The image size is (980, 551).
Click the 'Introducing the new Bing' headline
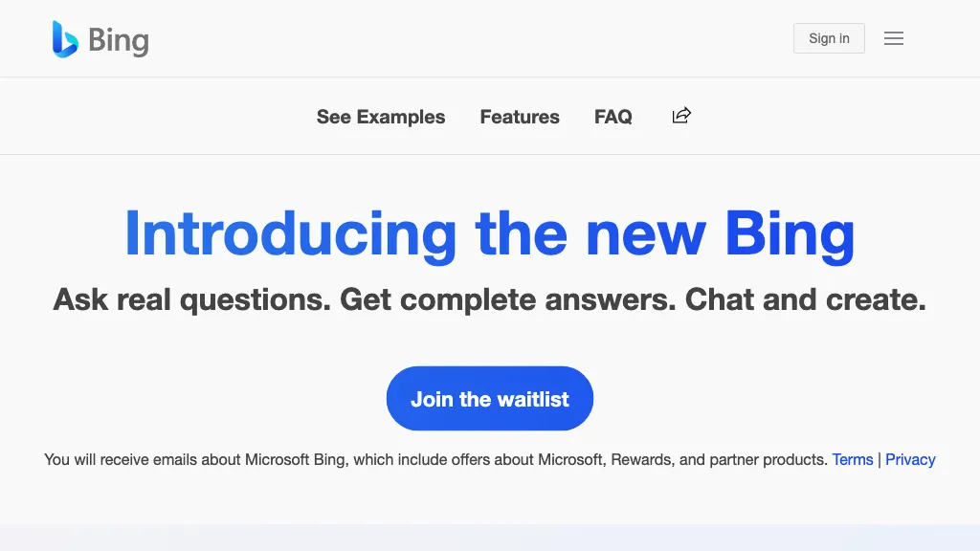click(489, 233)
